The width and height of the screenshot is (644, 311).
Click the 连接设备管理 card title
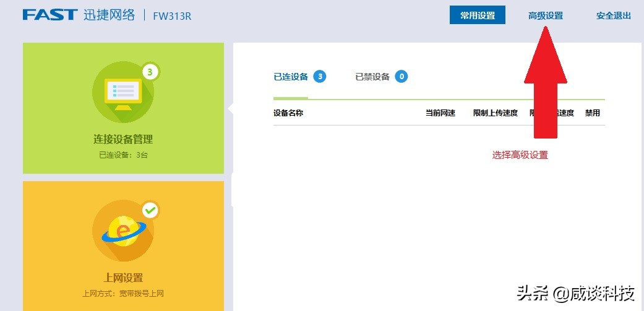click(123, 140)
